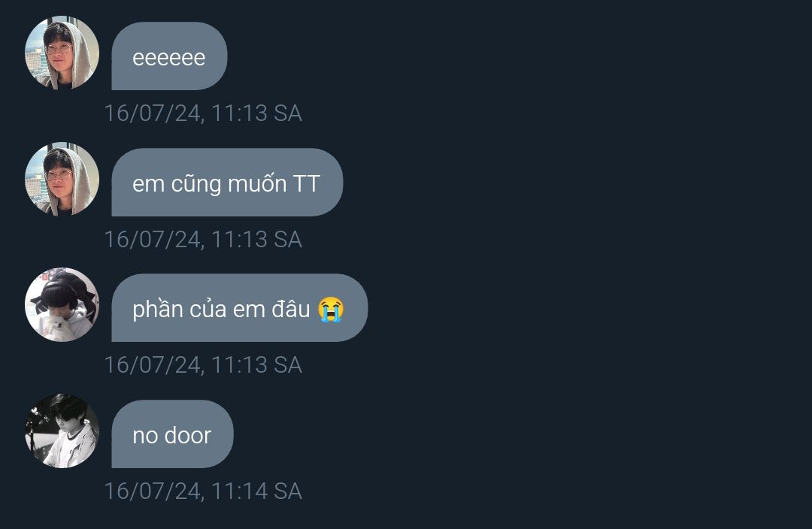Click the crying face emoji
The height and width of the screenshot is (529, 812).
[331, 309]
